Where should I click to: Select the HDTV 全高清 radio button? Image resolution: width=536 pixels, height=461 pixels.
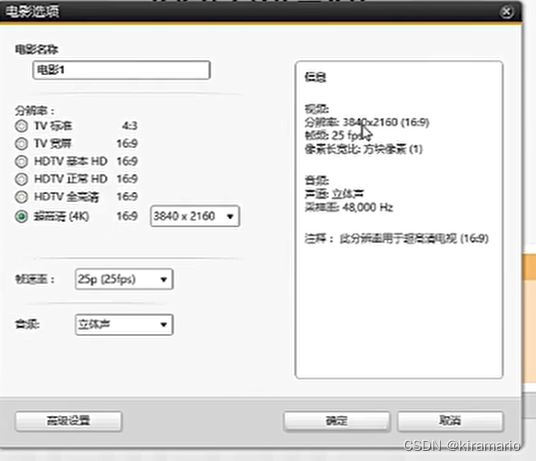coord(21,196)
